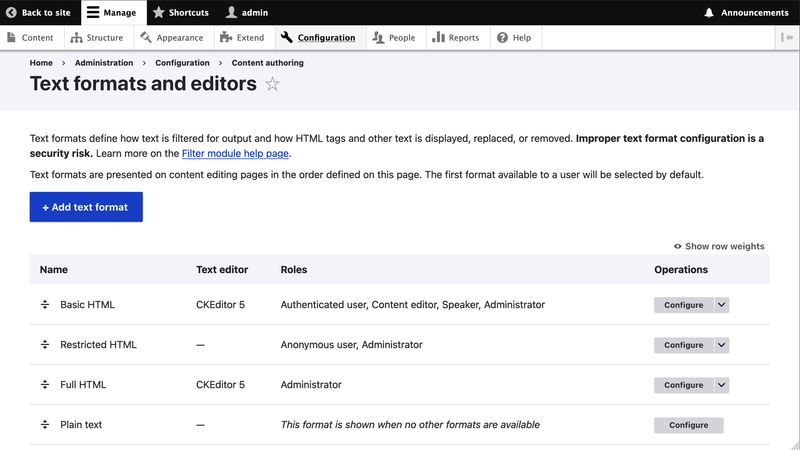The image size is (800, 450).
Task: Open the Filter module help page link
Action: (x=235, y=154)
